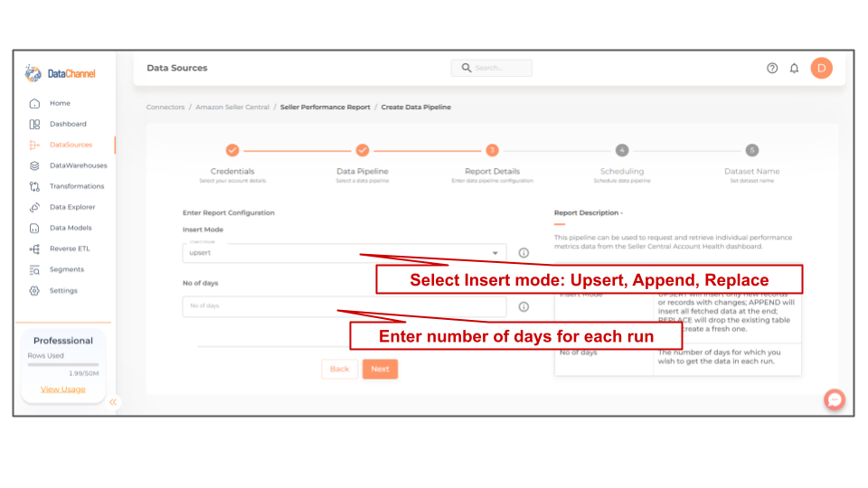Viewport: 868px width, 488px height.
Task: Click Create Data Pipeline breadcrumb
Action: [x=416, y=108]
